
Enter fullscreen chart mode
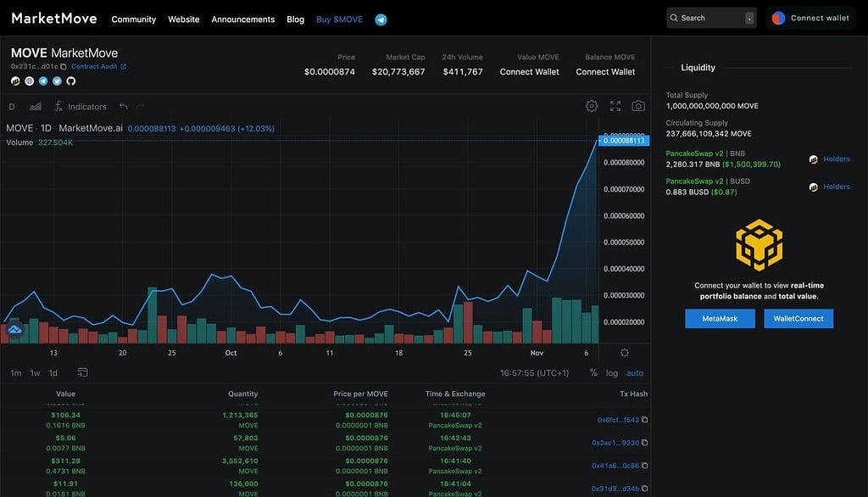point(615,106)
